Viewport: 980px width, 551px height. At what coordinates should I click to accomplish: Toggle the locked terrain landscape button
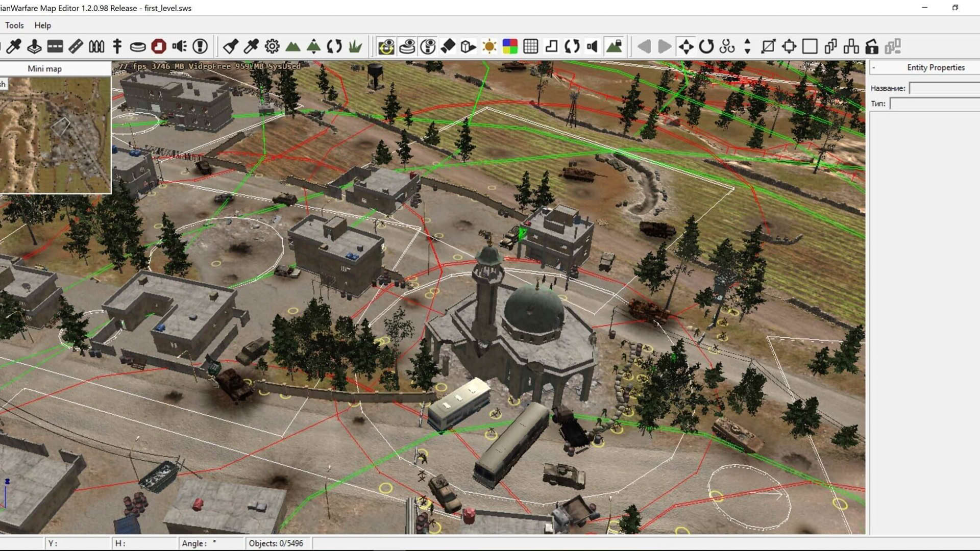[614, 46]
